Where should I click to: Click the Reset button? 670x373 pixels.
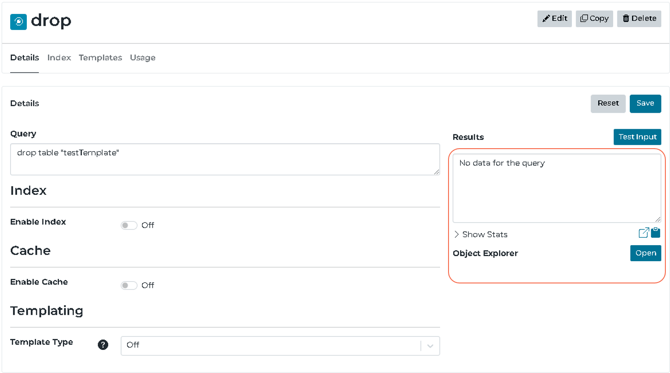(608, 103)
